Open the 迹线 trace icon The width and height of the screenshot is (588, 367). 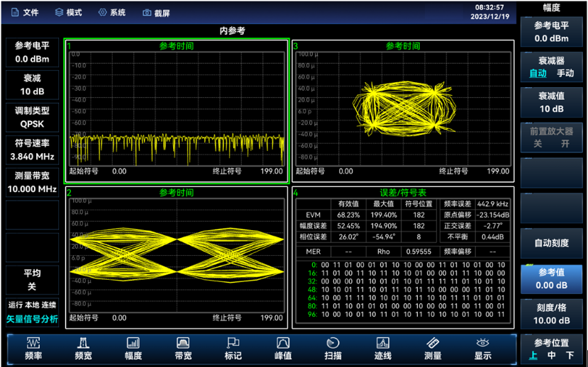coord(383,349)
